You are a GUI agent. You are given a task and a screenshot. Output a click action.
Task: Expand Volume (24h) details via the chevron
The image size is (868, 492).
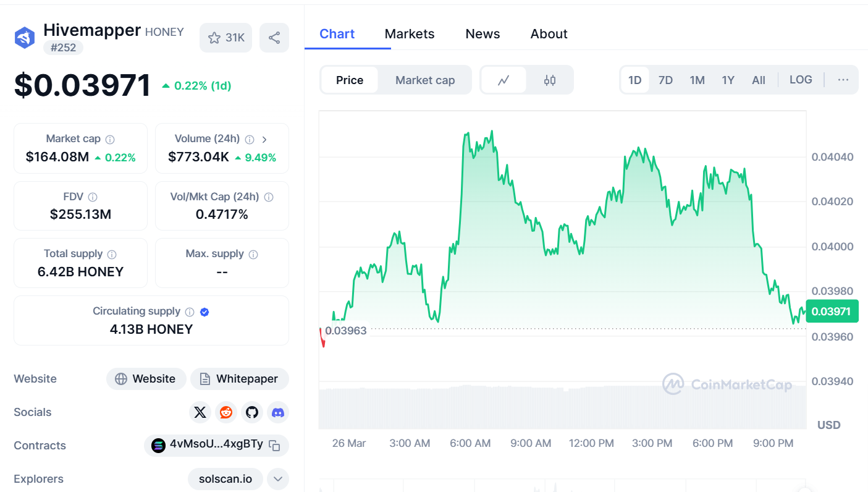point(264,139)
